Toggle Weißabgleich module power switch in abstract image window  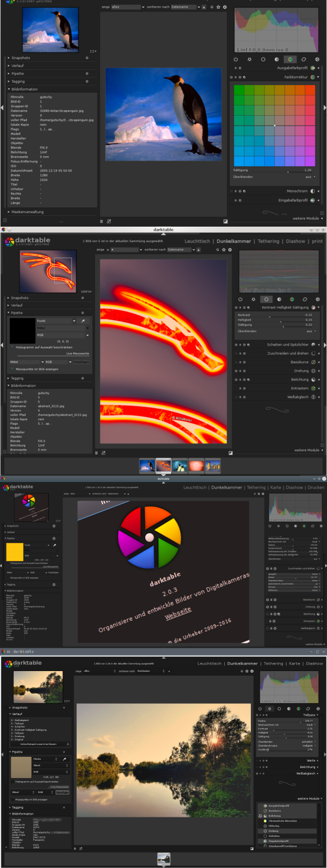(x=235, y=397)
